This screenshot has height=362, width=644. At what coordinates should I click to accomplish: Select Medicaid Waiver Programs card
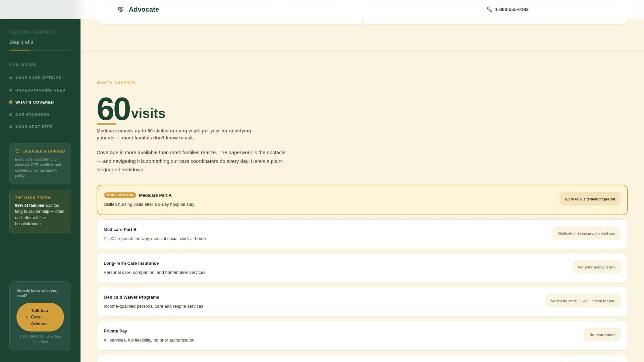pyautogui.click(x=362, y=302)
